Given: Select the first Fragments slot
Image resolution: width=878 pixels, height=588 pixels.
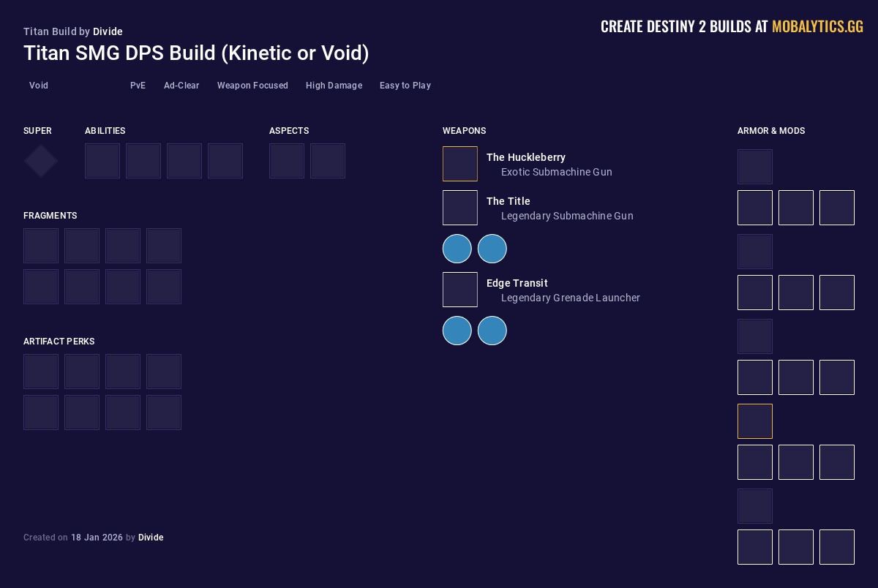Looking at the screenshot, I should pyautogui.click(x=41, y=246).
